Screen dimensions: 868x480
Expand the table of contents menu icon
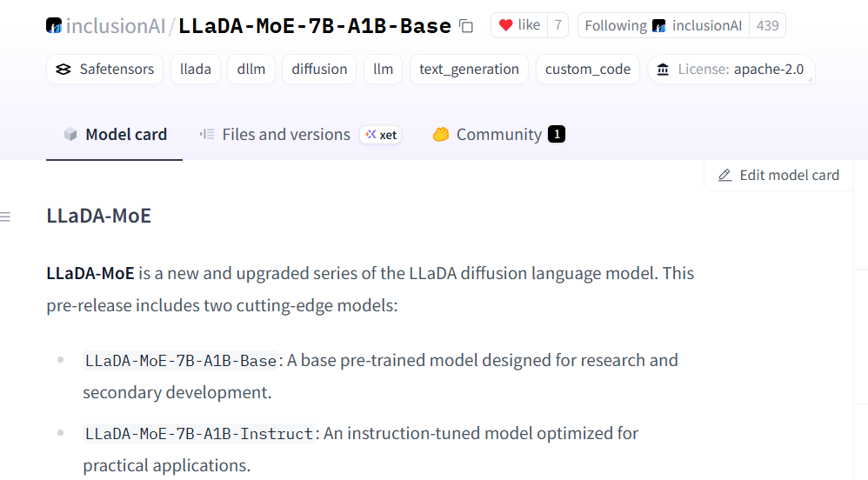tap(6, 217)
